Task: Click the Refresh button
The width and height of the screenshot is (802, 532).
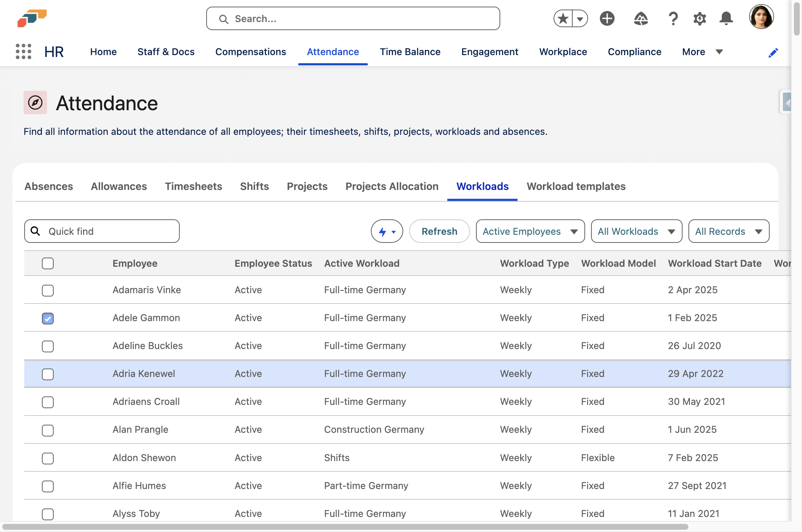Action: tap(440, 231)
